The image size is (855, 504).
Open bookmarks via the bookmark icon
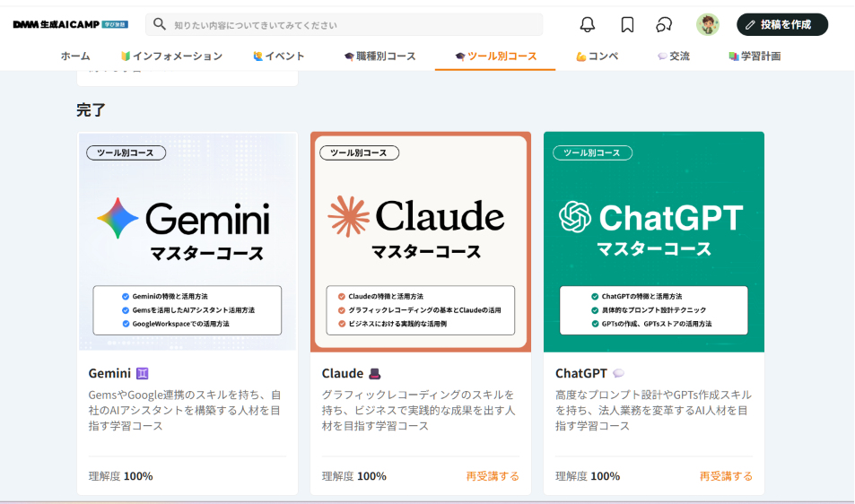click(627, 24)
